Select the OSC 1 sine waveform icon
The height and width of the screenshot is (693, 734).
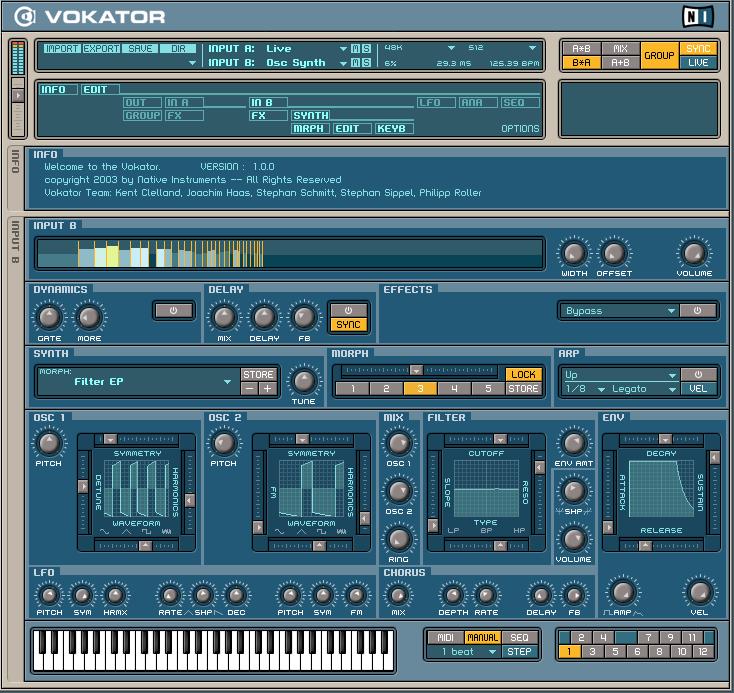[x=104, y=532]
